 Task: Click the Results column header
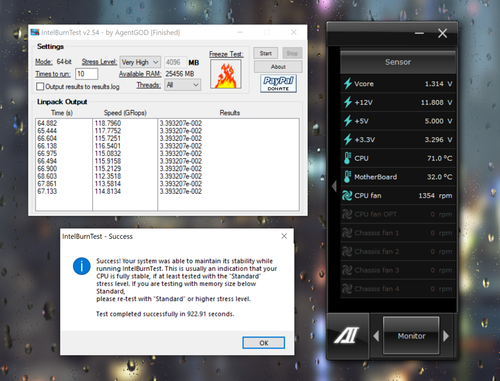pyautogui.click(x=230, y=113)
